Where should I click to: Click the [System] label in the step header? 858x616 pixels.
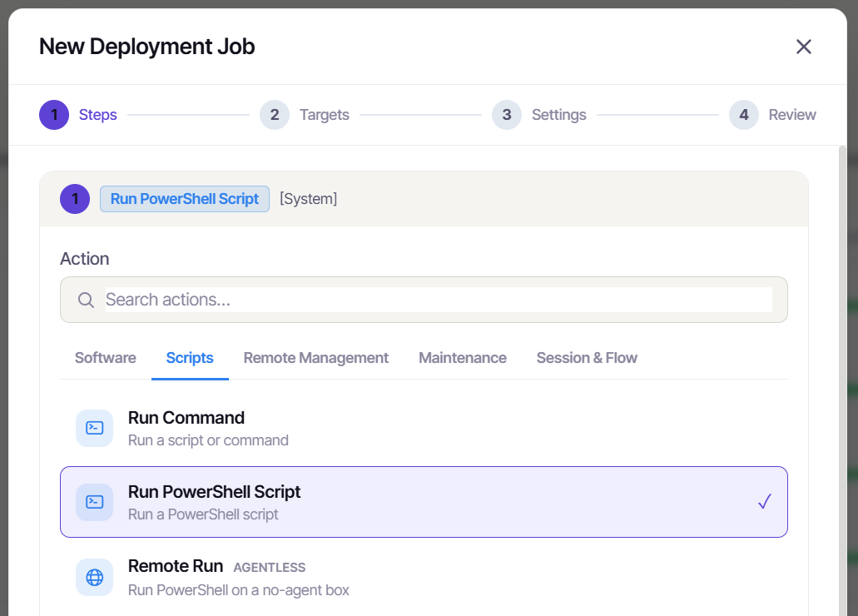[309, 199]
